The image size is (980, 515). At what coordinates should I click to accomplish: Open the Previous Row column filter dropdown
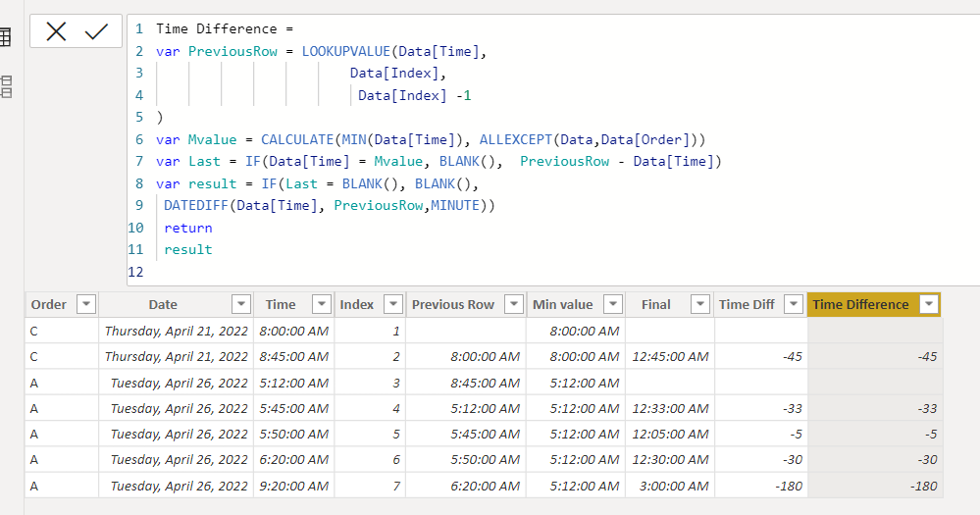514,304
